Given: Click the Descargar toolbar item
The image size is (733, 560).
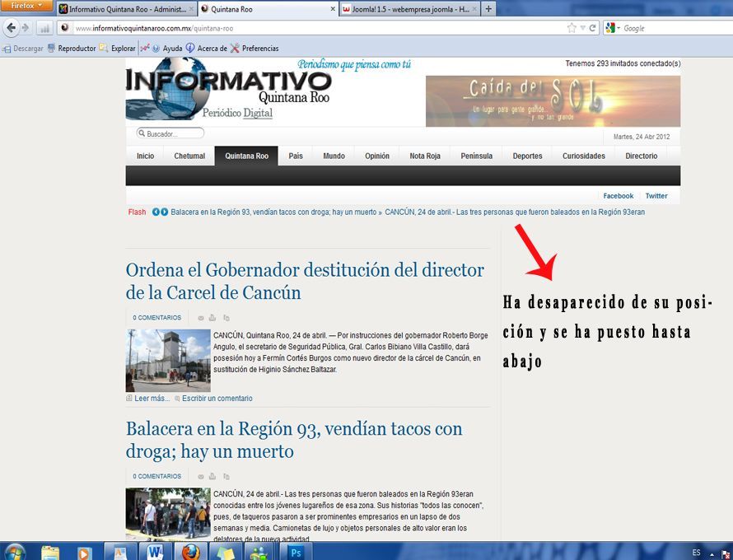Looking at the screenshot, I should [23, 48].
